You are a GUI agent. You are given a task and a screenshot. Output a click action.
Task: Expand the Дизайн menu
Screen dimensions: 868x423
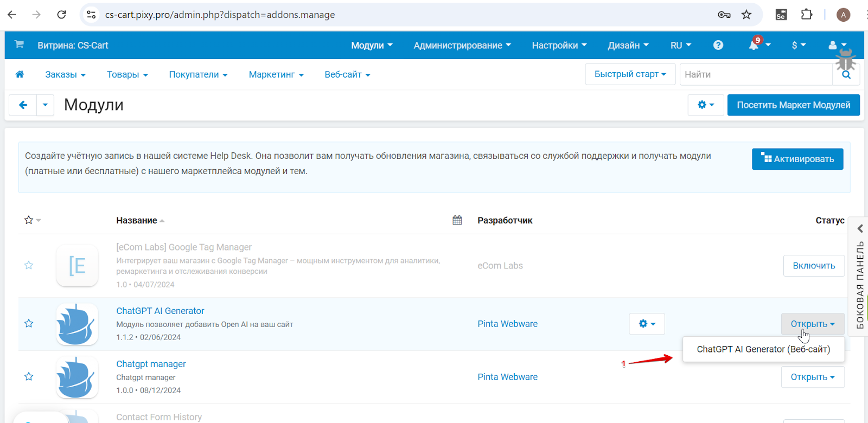pyautogui.click(x=628, y=46)
